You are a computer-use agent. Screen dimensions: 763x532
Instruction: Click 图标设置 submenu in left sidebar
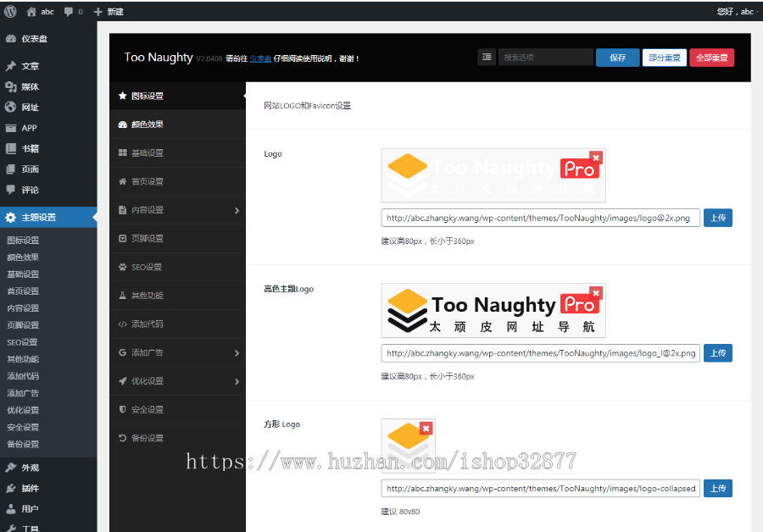[x=23, y=241]
